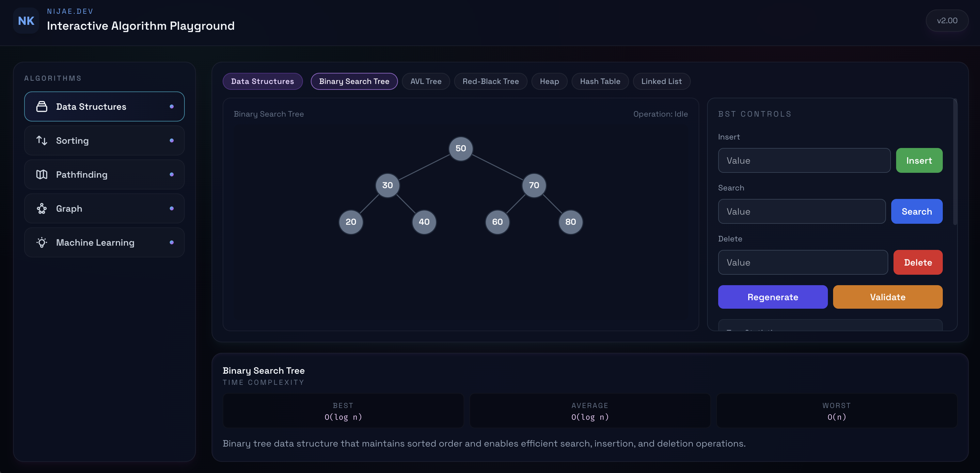Switch to the AVL Tree tab
Image resolution: width=980 pixels, height=473 pixels.
pos(426,81)
